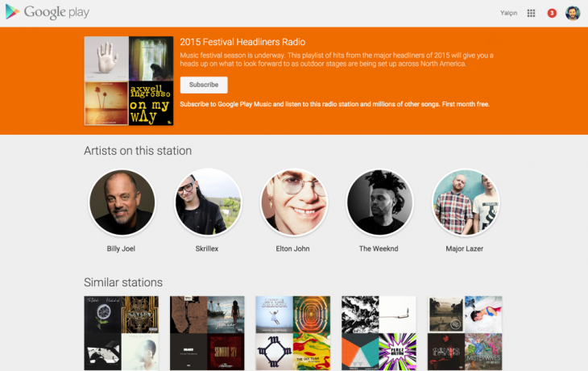Open the third similar station thumbnail
The height and width of the screenshot is (371, 588).
(x=293, y=333)
